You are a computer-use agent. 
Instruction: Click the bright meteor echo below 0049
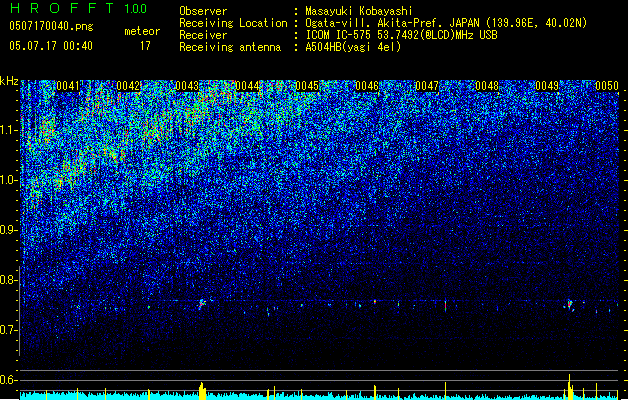point(570,305)
